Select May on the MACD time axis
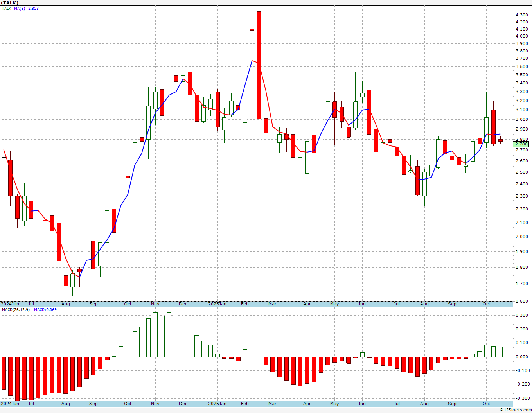This screenshot has width=532, height=413. point(334,404)
